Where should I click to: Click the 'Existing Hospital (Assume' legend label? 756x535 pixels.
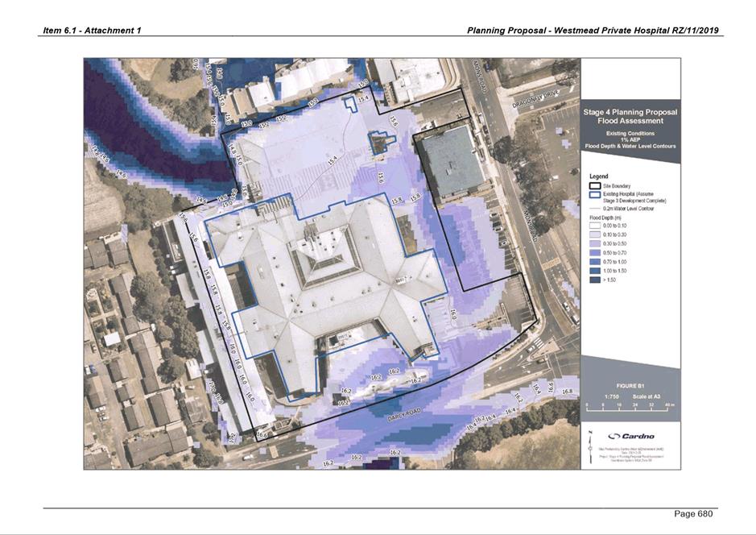tap(628, 194)
